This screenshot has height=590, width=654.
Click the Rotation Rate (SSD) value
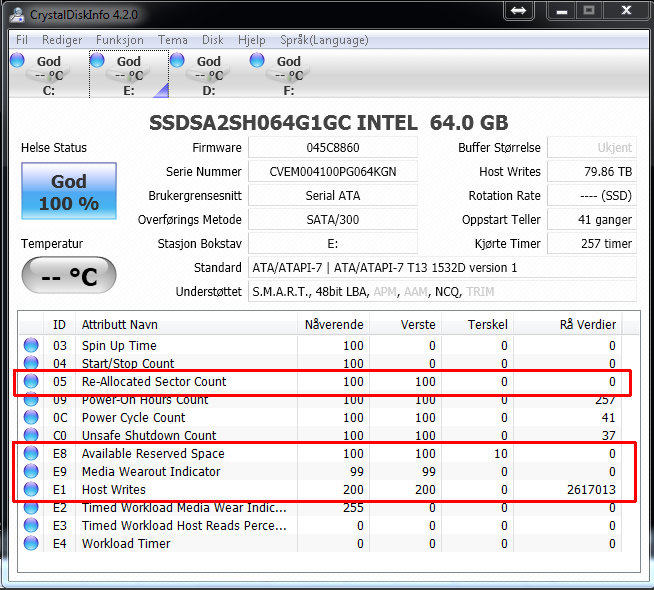click(592, 196)
